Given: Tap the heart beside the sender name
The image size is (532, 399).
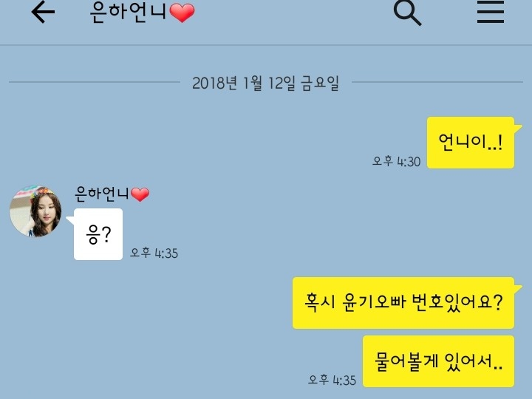Looking at the screenshot, I should pos(140,194).
